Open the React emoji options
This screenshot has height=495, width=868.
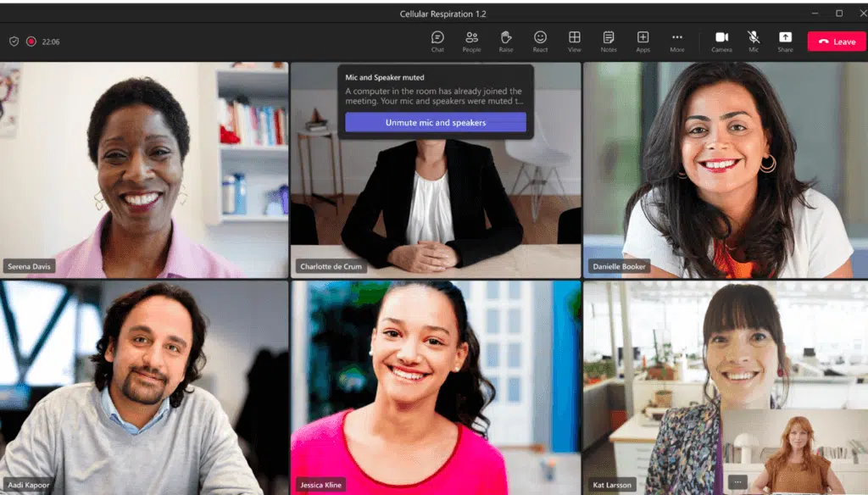tap(540, 42)
